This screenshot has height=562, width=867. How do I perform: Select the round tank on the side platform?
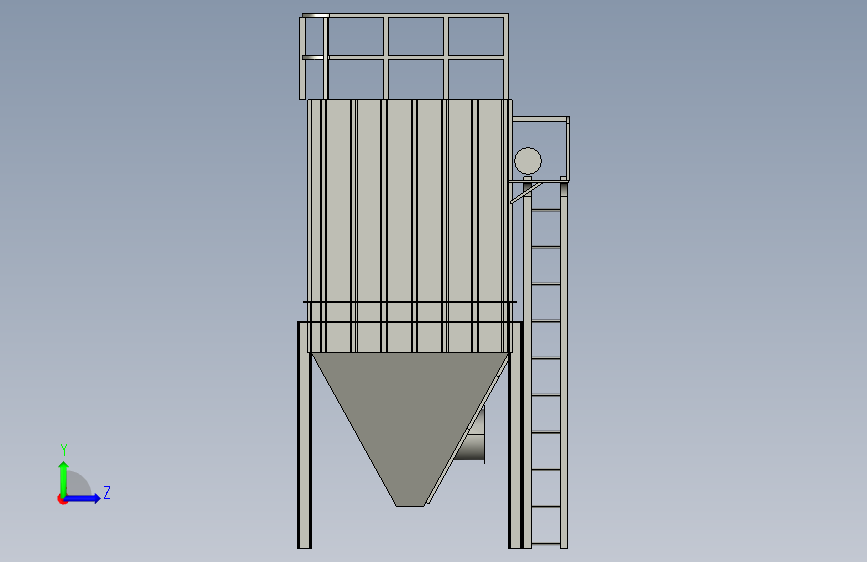coord(528,161)
